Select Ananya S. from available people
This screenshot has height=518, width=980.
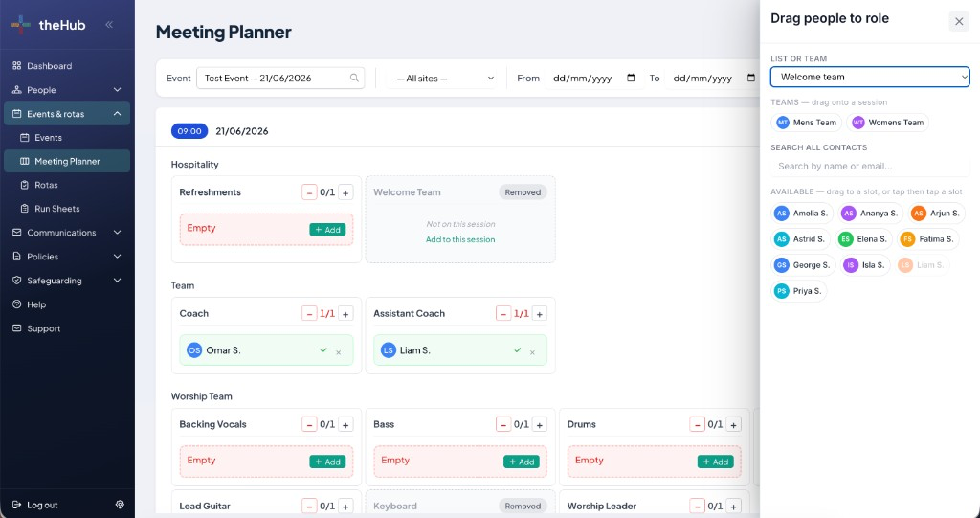click(x=870, y=214)
